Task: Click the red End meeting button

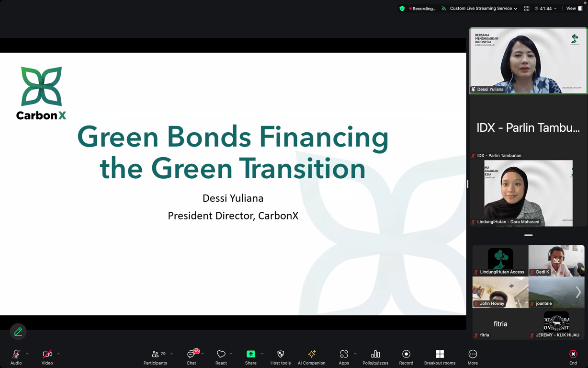Action: pyautogui.click(x=573, y=357)
